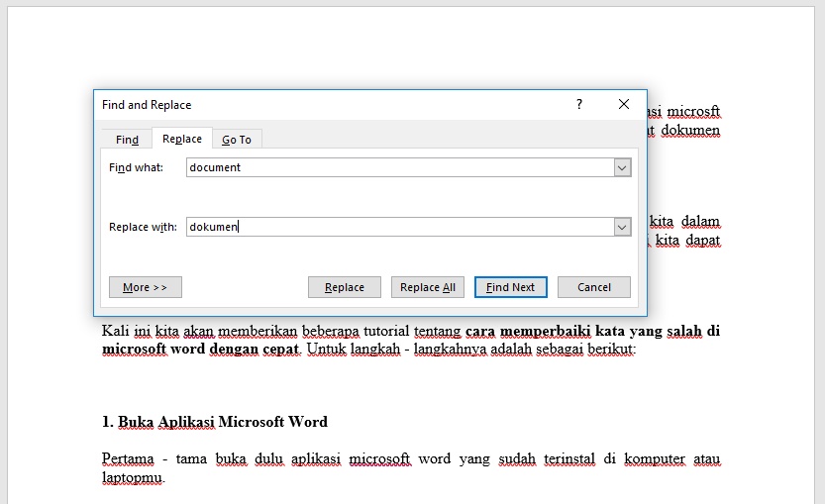Click the word 'dalam' right of dialog
The width and height of the screenshot is (825, 504).
pyautogui.click(x=700, y=222)
